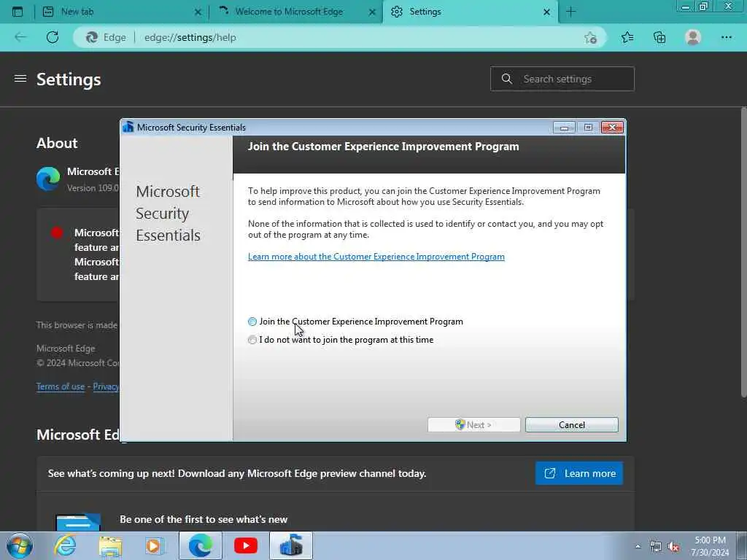Select Join the Customer Experience Improvement Program radio

(252, 322)
